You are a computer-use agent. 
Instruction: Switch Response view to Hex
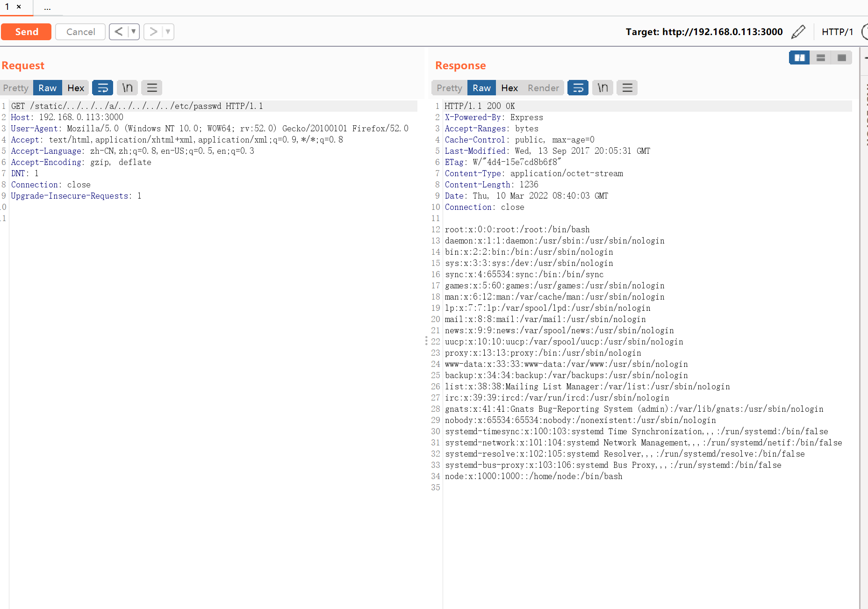tap(509, 88)
